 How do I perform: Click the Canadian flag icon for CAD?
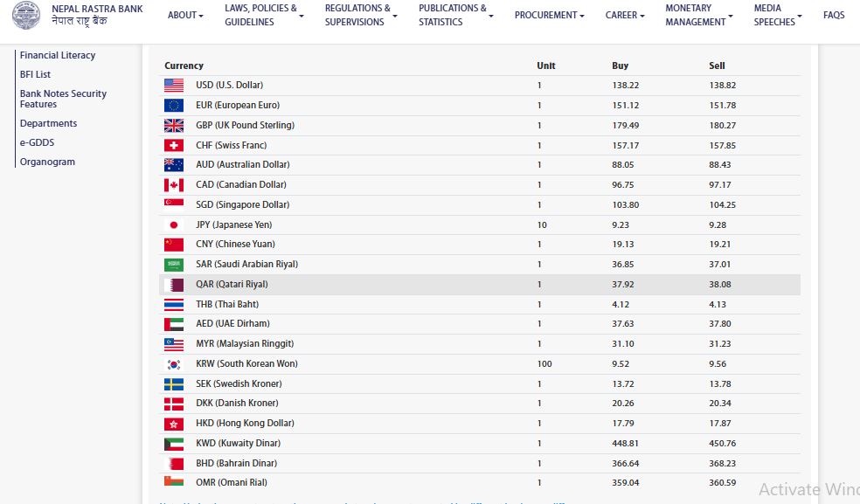click(x=174, y=185)
